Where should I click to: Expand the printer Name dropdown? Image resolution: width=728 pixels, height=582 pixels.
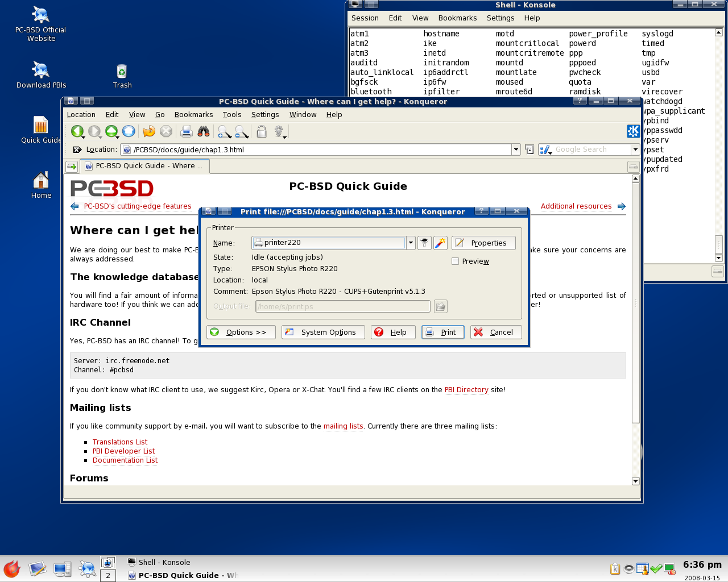(x=411, y=243)
